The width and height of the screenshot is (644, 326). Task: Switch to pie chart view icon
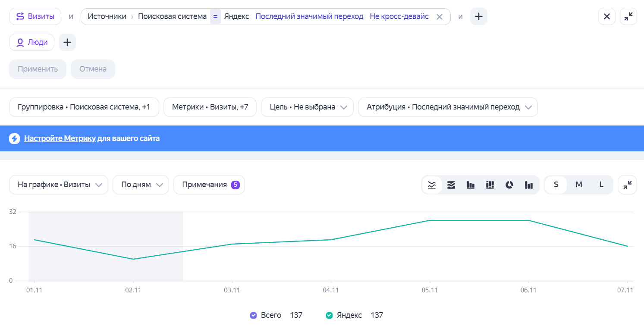(x=509, y=185)
